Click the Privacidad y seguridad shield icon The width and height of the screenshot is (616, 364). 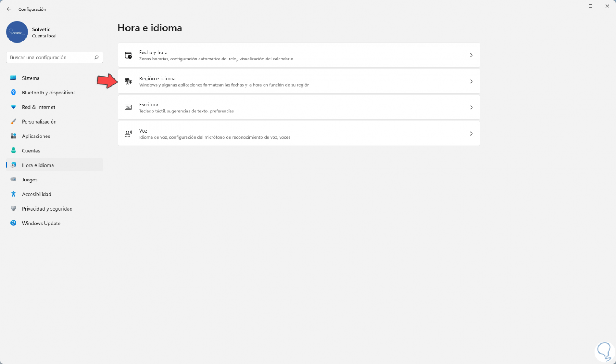click(x=13, y=209)
